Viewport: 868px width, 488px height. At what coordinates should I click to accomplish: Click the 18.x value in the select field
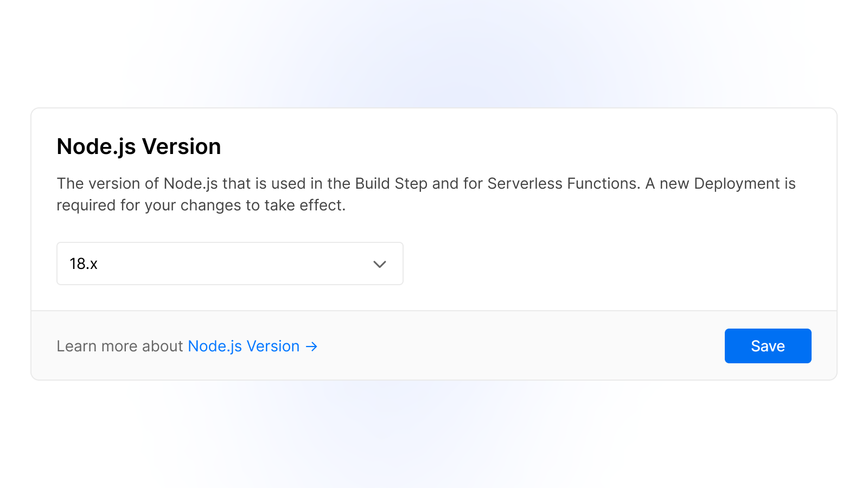point(82,264)
